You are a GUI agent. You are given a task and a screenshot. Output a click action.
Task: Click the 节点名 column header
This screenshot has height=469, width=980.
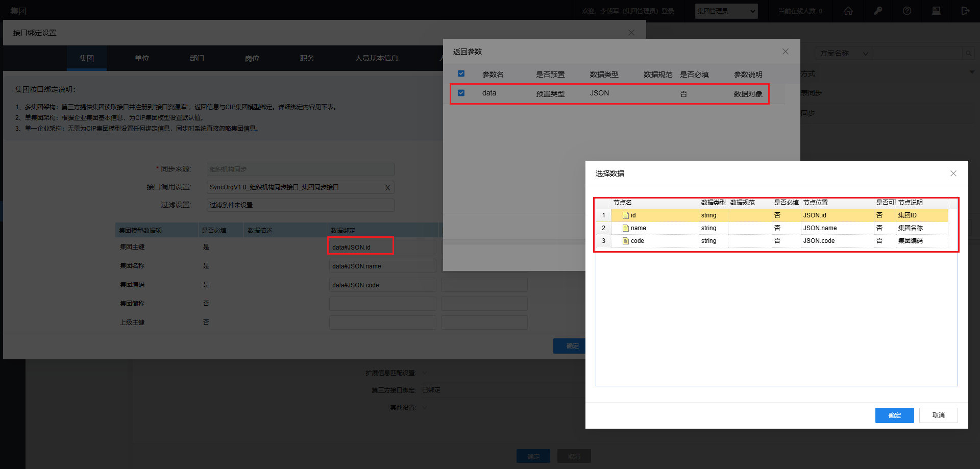tap(655, 203)
